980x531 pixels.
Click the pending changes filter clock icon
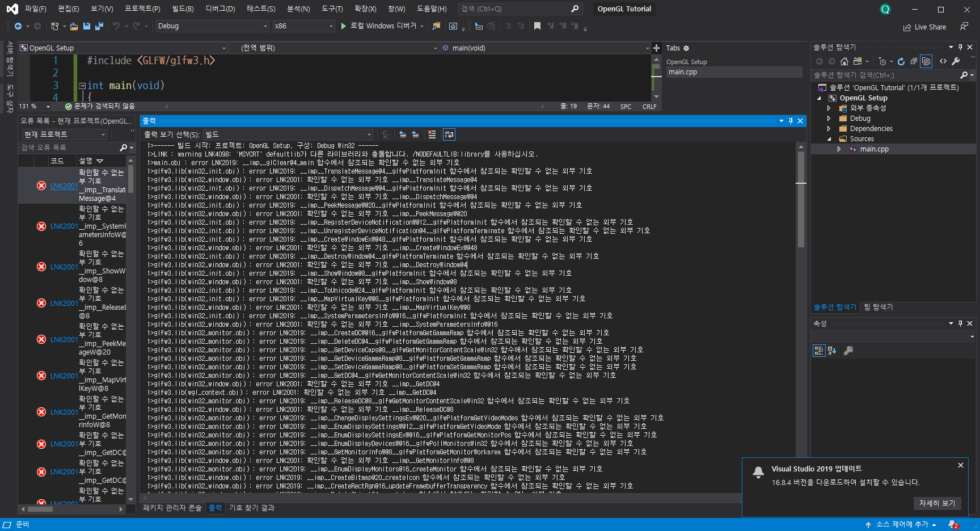pos(882,61)
